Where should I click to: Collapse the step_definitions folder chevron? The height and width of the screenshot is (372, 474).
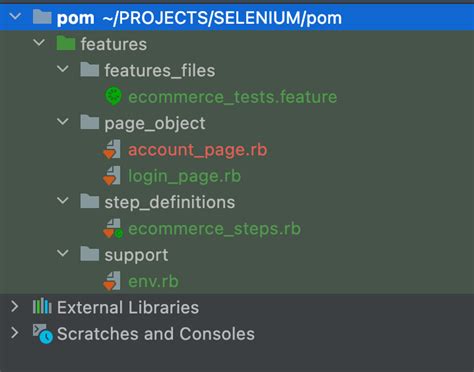(x=63, y=201)
